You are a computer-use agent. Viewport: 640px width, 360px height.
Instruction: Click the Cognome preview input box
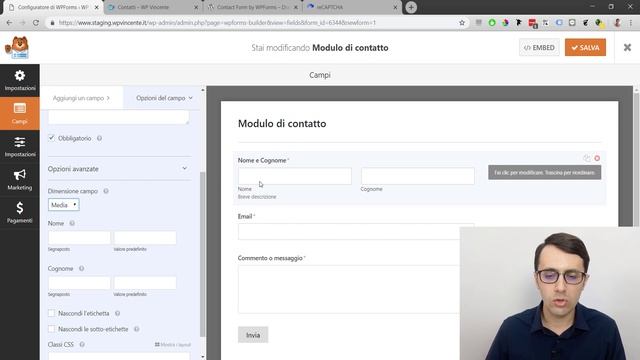[418, 176]
